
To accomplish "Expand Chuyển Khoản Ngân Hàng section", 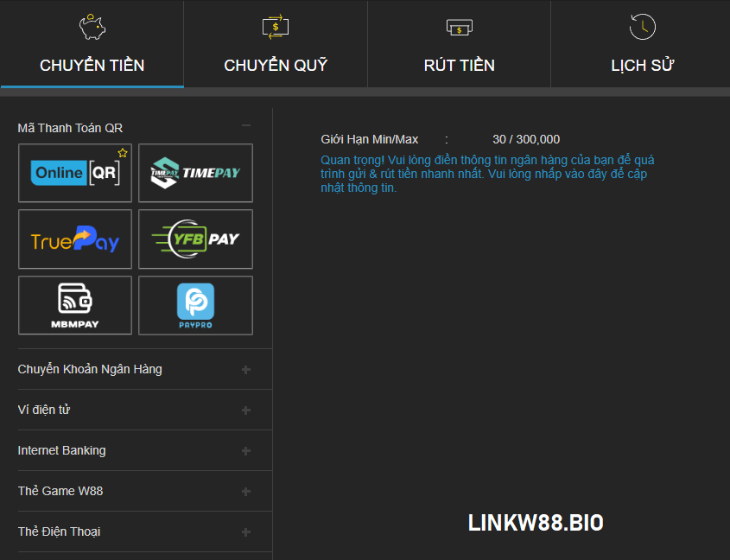I will pyautogui.click(x=246, y=370).
